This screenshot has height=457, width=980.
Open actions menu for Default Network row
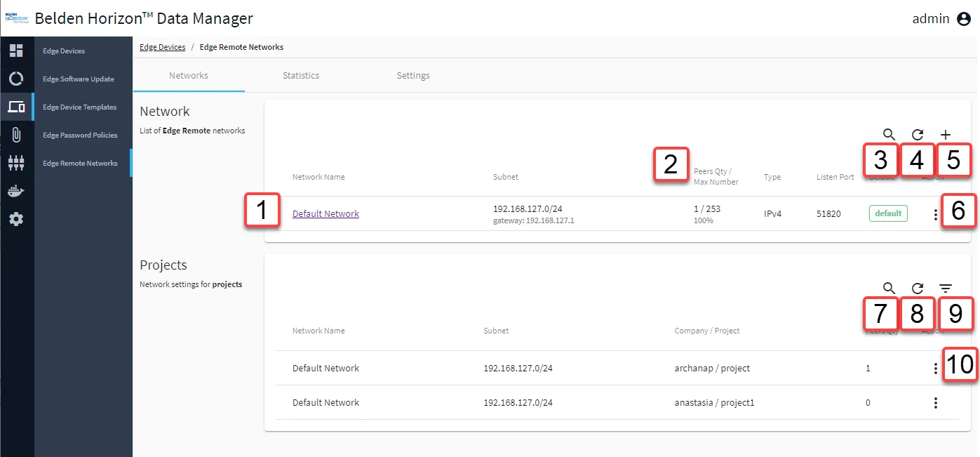click(x=936, y=214)
